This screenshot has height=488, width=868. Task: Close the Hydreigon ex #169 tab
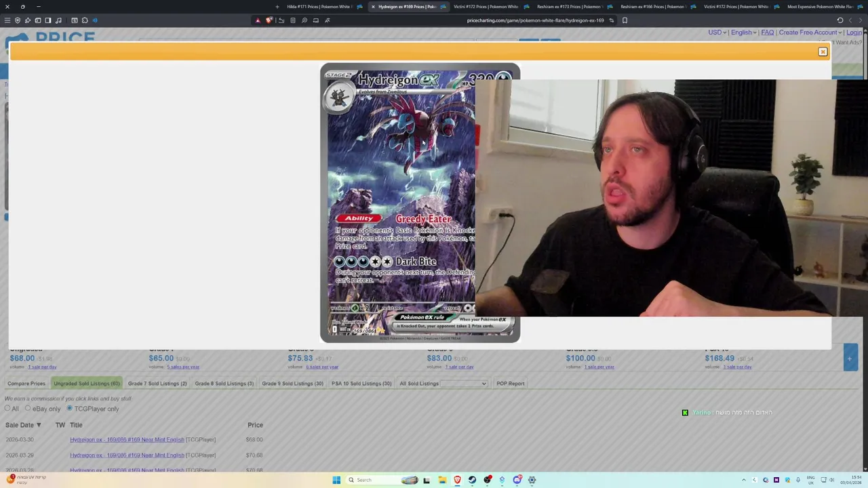[373, 7]
